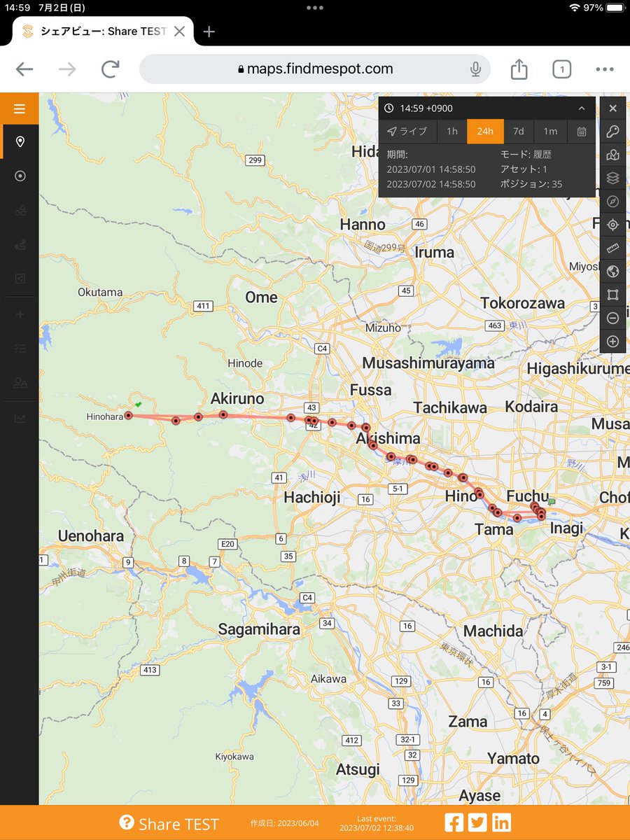Viewport: 630px width, 840px height.
Task: Reload the page
Action: (x=110, y=69)
